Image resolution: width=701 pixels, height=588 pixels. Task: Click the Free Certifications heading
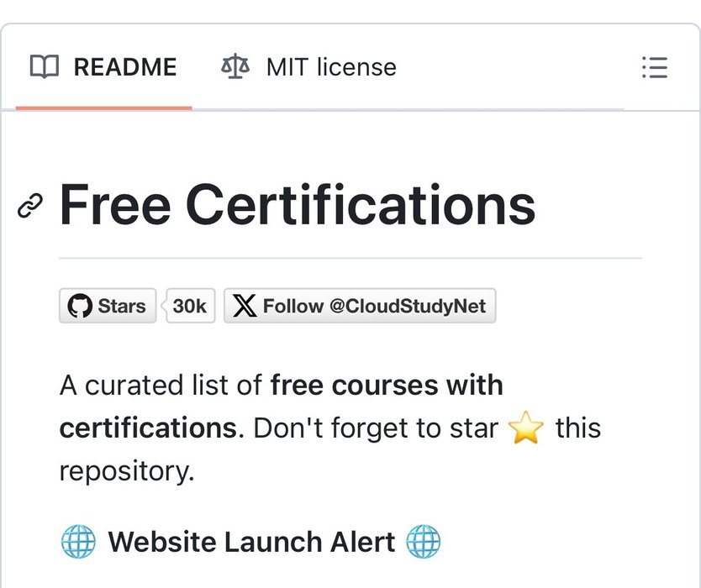click(298, 205)
